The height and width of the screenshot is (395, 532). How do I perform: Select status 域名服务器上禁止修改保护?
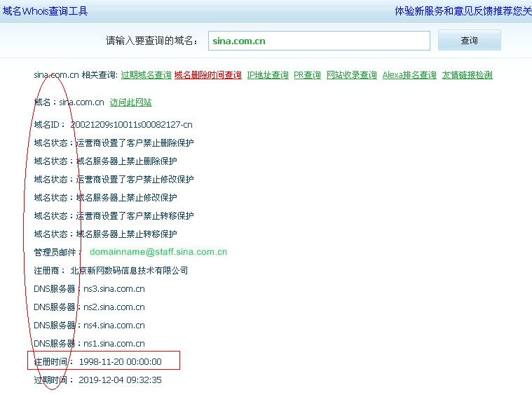coord(126,198)
